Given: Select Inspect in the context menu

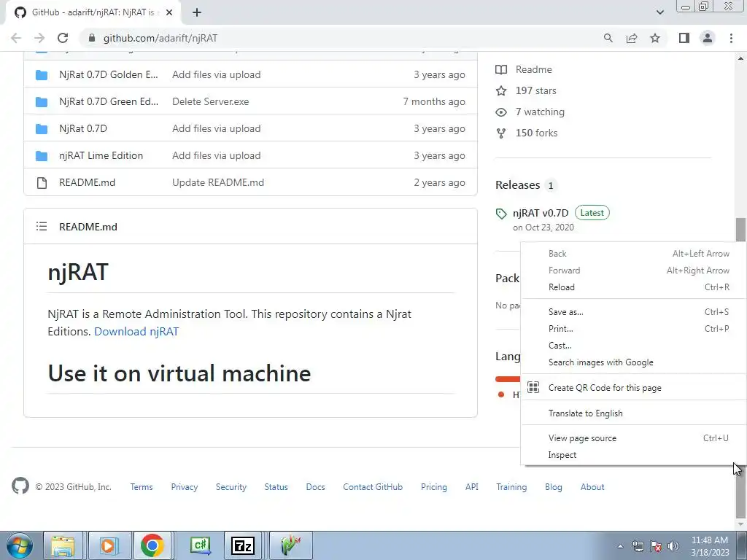Looking at the screenshot, I should click(x=633, y=455).
